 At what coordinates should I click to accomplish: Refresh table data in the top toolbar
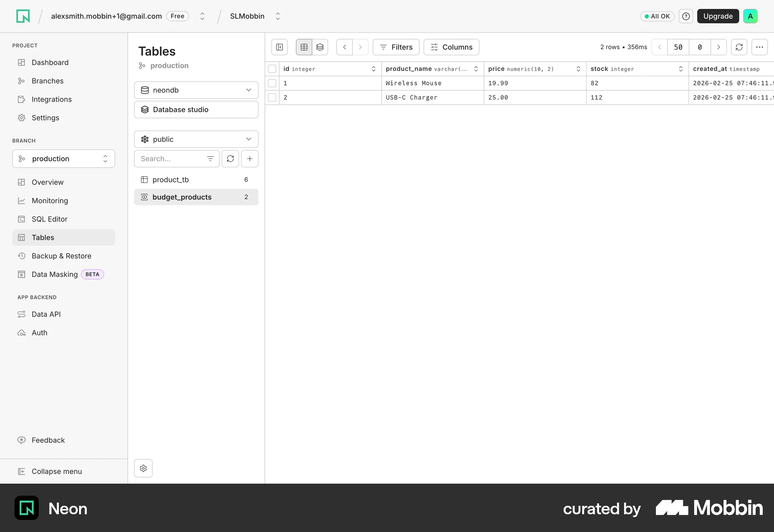tap(739, 47)
